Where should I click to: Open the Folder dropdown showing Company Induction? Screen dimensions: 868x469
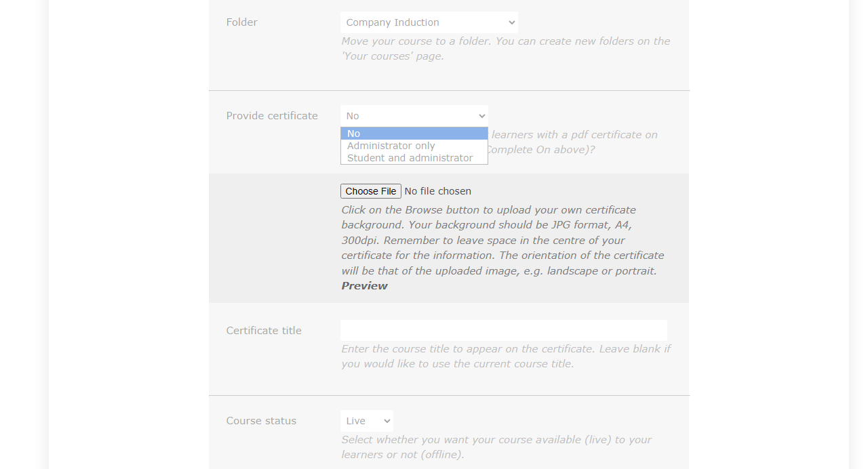(429, 22)
